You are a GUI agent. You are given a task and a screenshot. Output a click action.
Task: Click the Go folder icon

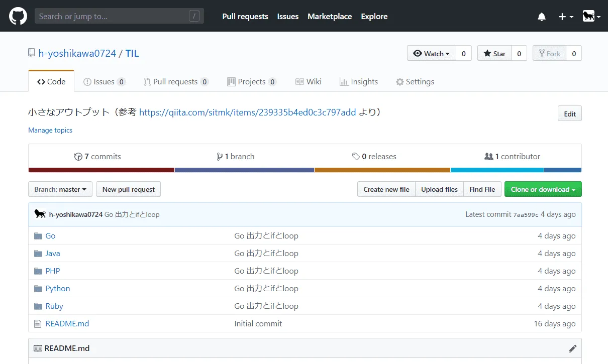[38, 236]
